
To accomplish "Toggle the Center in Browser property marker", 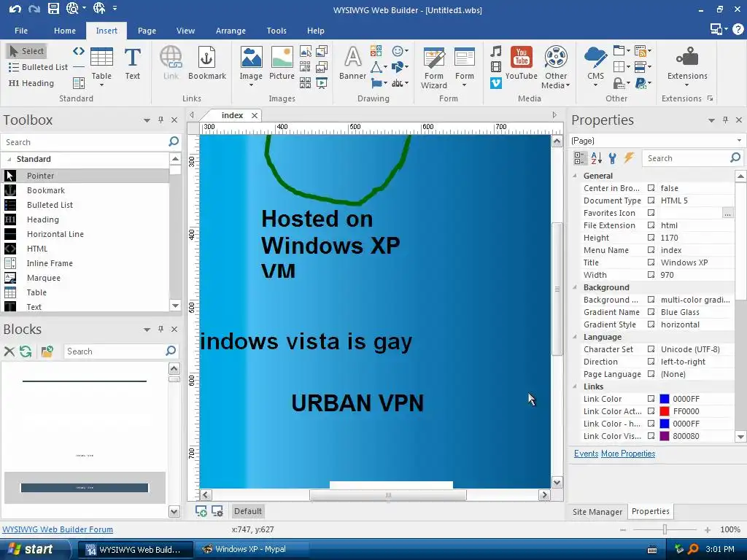I will (651, 188).
